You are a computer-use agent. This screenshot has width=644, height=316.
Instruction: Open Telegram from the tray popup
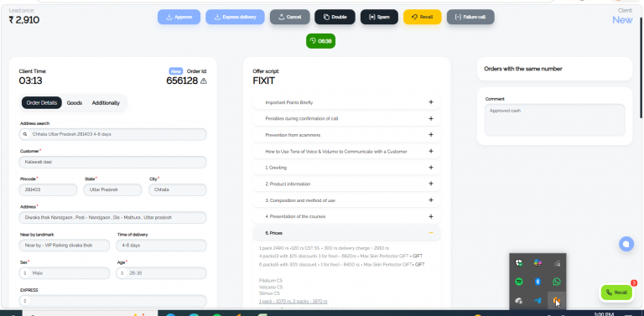coord(538,301)
